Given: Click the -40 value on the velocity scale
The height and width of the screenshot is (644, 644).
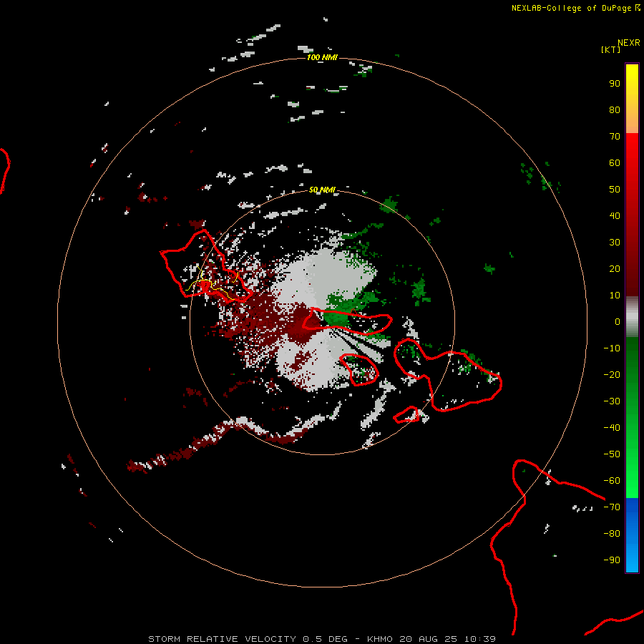Looking at the screenshot, I should click(612, 428).
